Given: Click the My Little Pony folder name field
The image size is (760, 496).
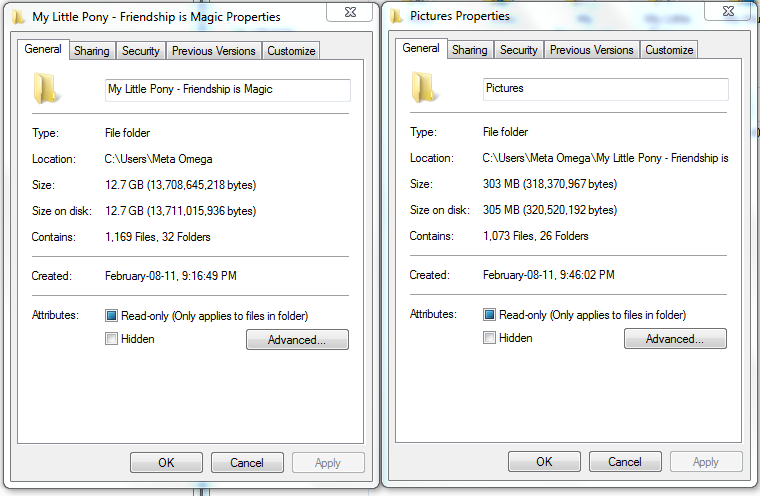Looking at the screenshot, I should [x=227, y=90].
